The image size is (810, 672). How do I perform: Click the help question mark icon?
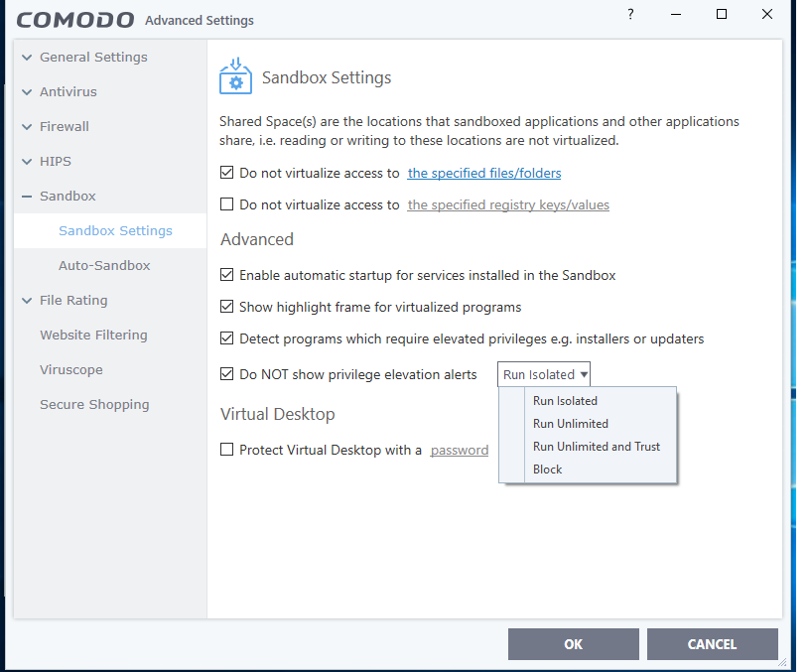pos(630,15)
